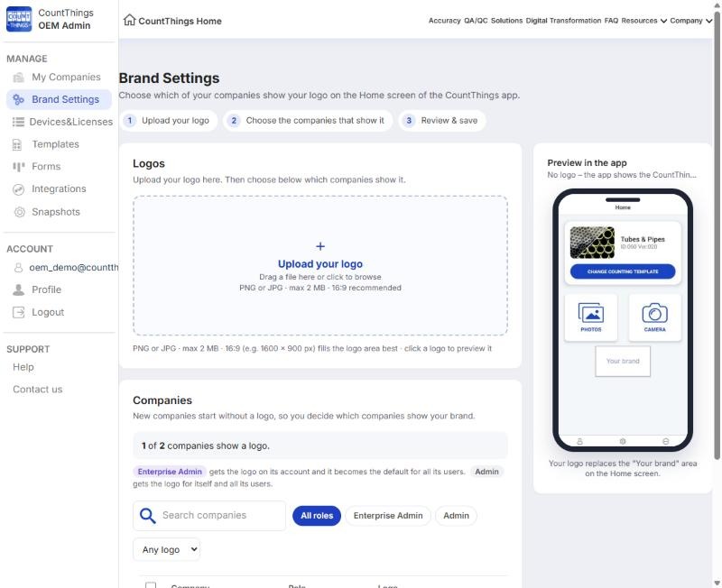Filter companies by Enterprise Admin role
This screenshot has width=722, height=588.
pyautogui.click(x=388, y=516)
